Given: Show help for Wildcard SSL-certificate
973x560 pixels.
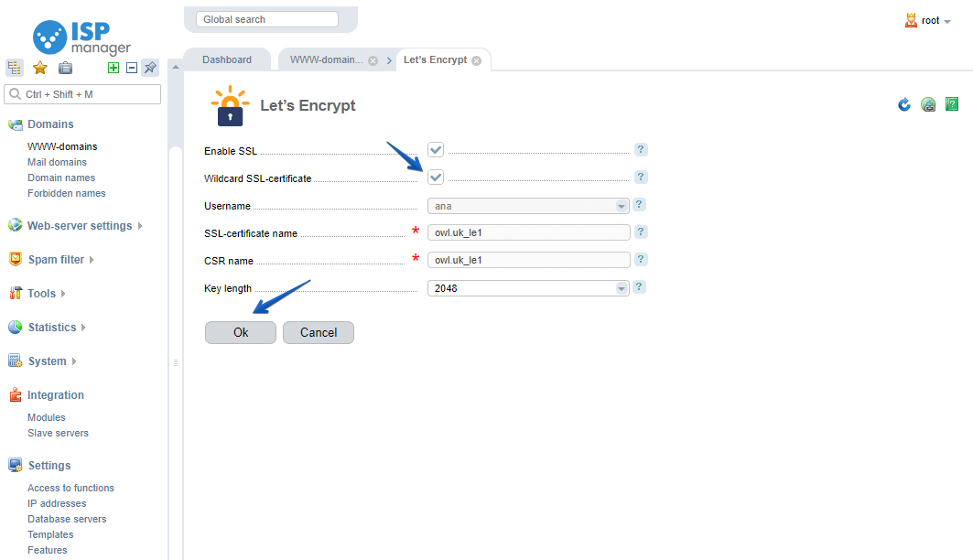Looking at the screenshot, I should coord(641,177).
